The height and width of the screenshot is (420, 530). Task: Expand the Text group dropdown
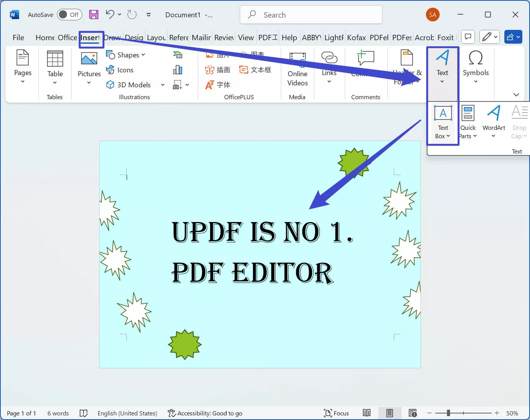442,81
